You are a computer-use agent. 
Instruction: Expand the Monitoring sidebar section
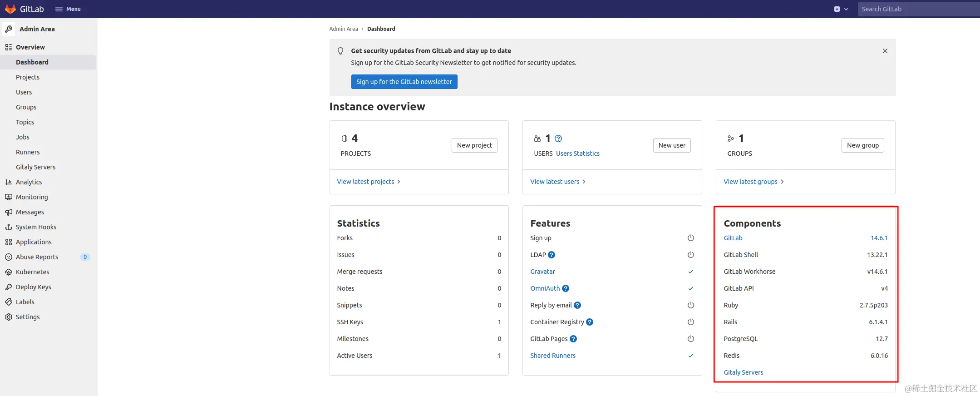[32, 197]
